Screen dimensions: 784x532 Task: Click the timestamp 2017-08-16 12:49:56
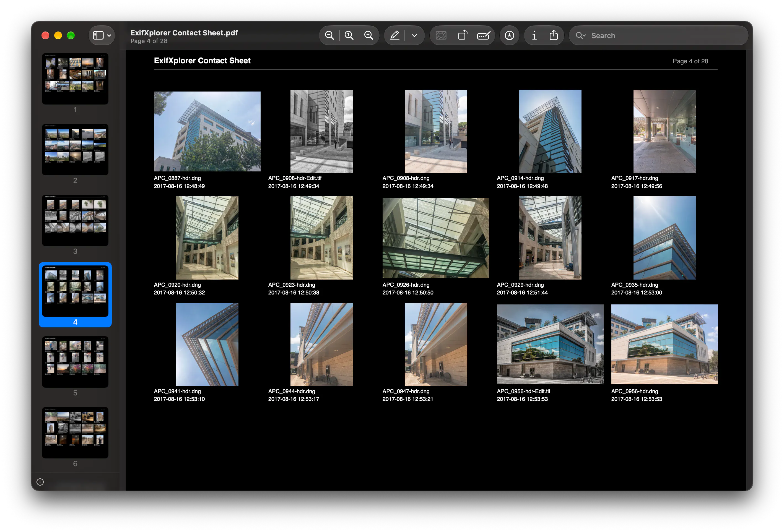637,186
